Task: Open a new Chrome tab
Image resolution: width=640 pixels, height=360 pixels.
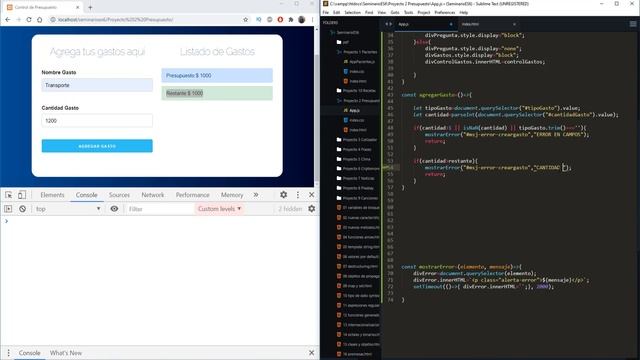Action: tap(90, 7)
